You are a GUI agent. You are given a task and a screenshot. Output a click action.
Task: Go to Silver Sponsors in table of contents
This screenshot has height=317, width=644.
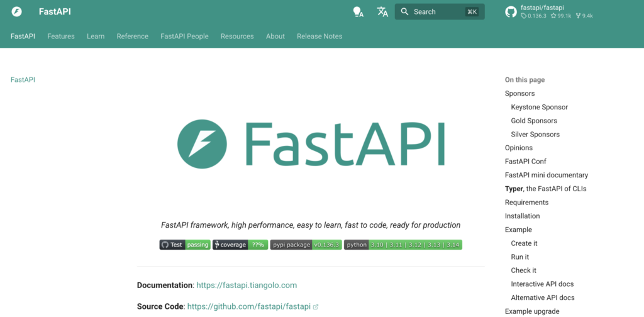[x=535, y=134]
